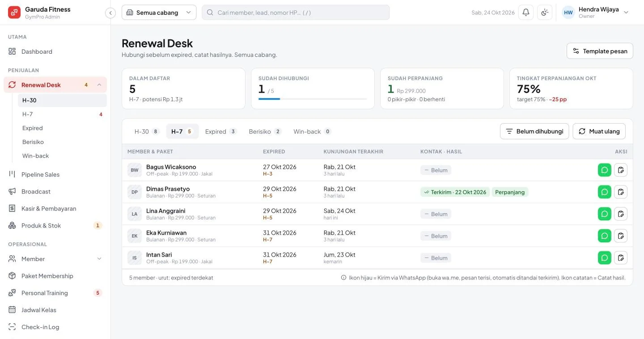Click the Garuda Fitness logo
The image size is (644, 339).
point(14,13)
